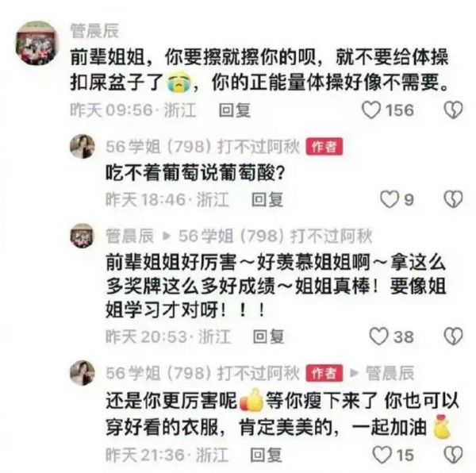
Task: Dislike the reply posted at 21:36
Action: click(x=453, y=455)
